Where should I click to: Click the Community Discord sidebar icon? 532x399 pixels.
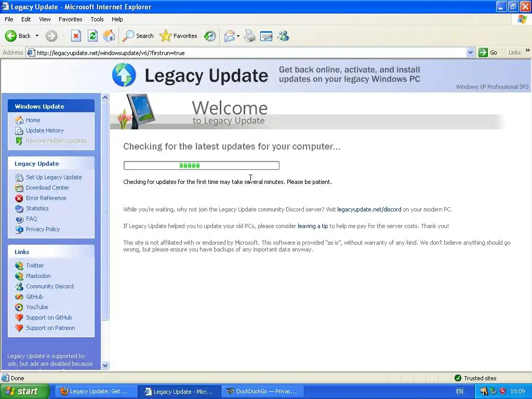[x=19, y=286]
